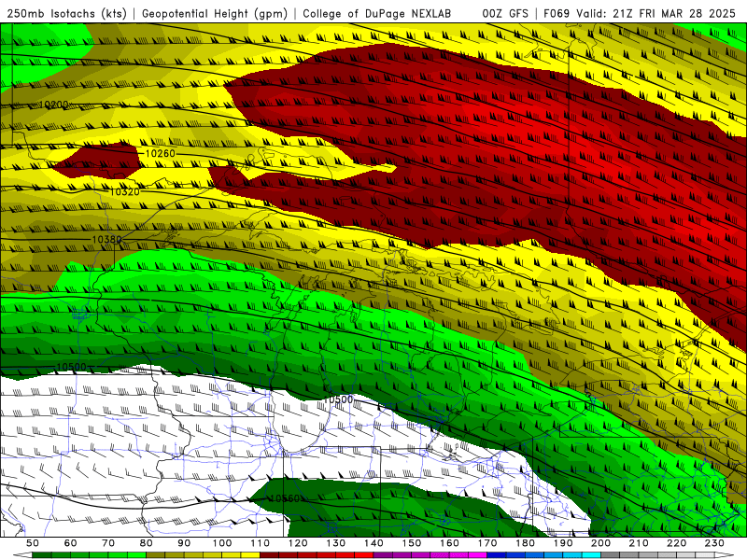Click the color bar value 60
This screenshot has width=747, height=560.
click(x=71, y=543)
